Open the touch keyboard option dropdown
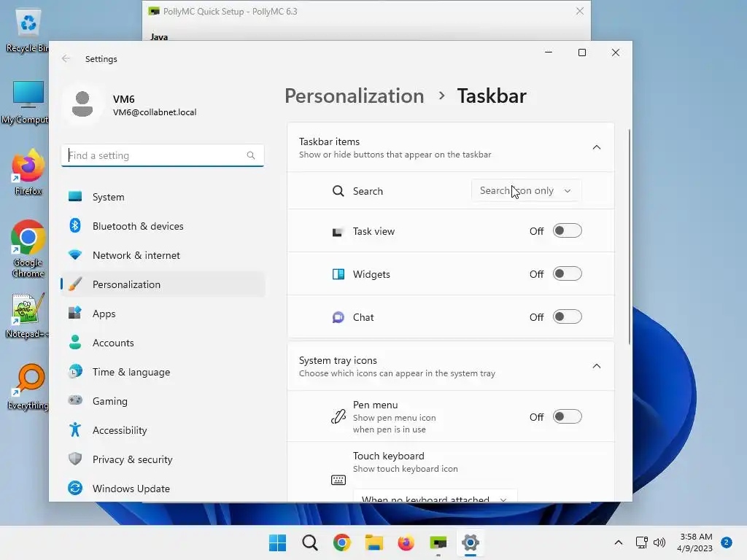The width and height of the screenshot is (747, 560). pyautogui.click(x=435, y=495)
